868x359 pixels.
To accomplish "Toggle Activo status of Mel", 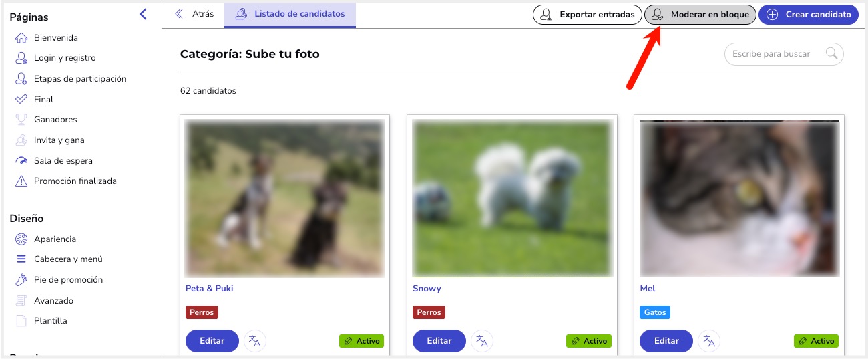I will coord(815,341).
